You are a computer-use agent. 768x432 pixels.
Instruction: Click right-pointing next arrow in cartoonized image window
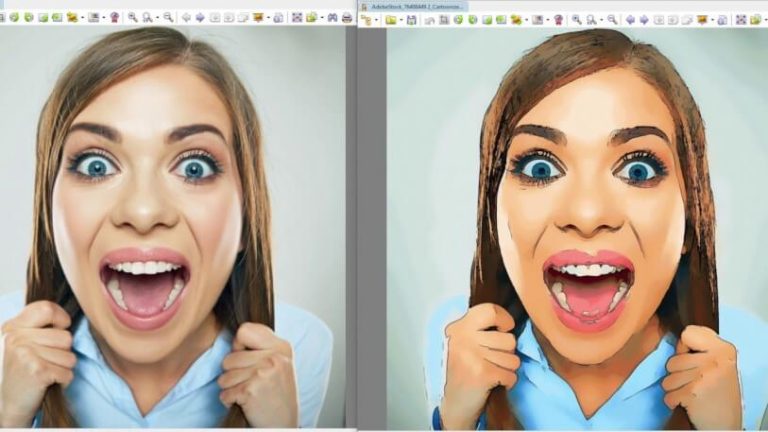pyautogui.click(x=644, y=20)
